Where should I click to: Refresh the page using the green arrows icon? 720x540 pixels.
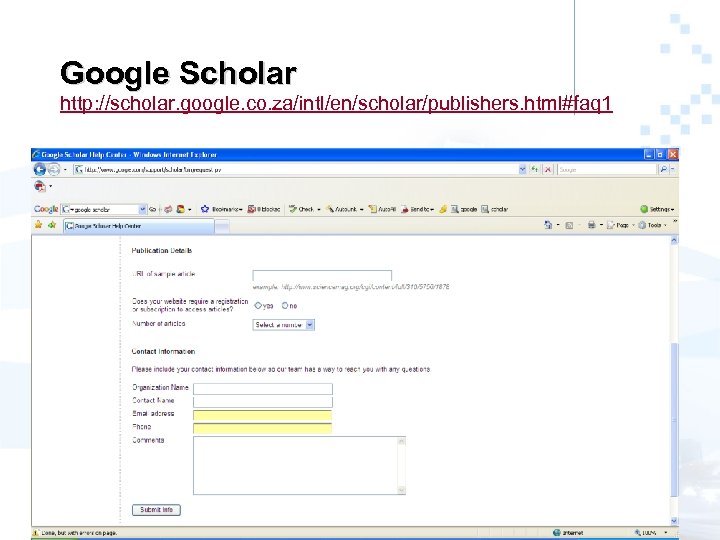(534, 169)
